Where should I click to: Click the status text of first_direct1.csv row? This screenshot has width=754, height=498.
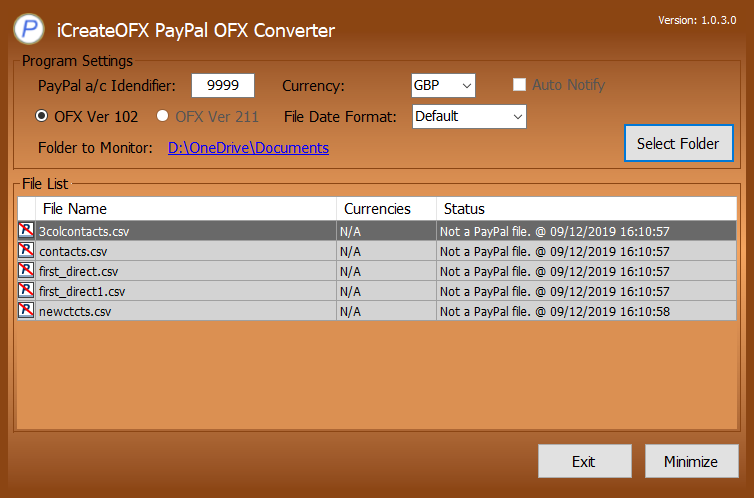pos(554,291)
